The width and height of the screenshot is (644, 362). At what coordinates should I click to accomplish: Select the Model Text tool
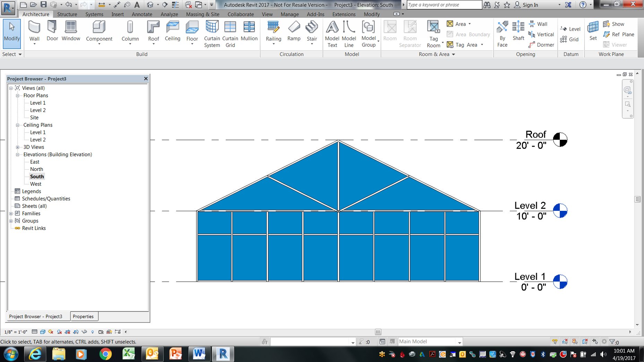click(332, 31)
